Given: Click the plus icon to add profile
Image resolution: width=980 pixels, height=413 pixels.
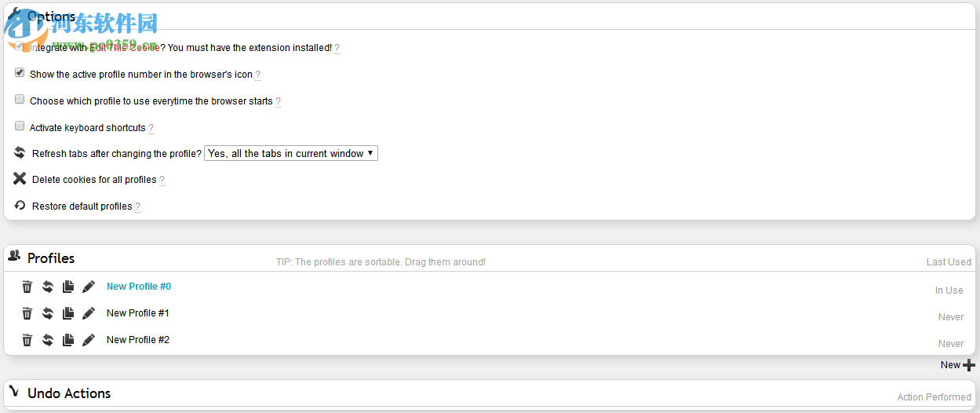Looking at the screenshot, I should point(969,365).
